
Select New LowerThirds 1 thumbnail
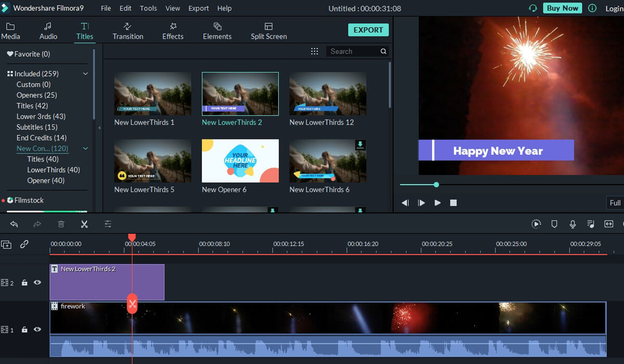pyautogui.click(x=152, y=94)
